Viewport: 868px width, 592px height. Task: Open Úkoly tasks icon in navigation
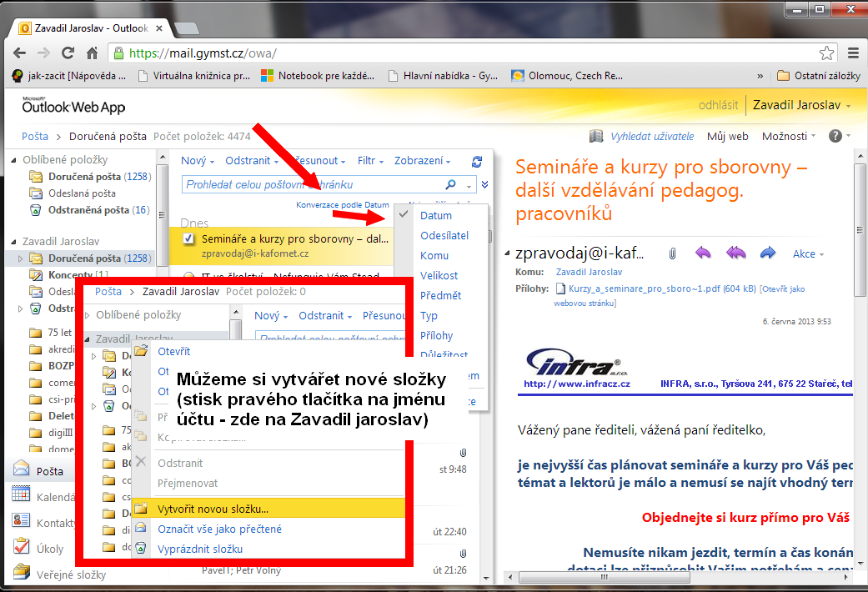pos(21,546)
